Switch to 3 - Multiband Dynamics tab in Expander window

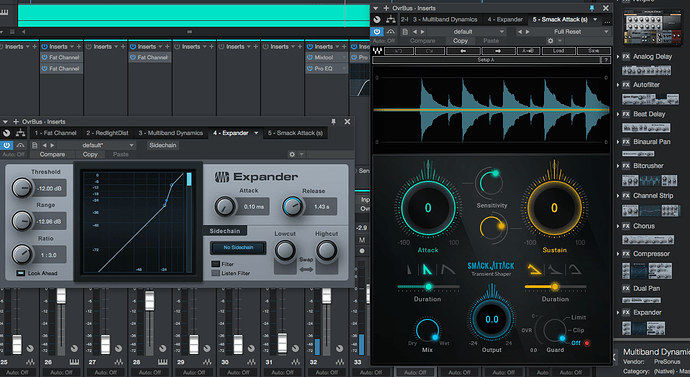(171, 133)
